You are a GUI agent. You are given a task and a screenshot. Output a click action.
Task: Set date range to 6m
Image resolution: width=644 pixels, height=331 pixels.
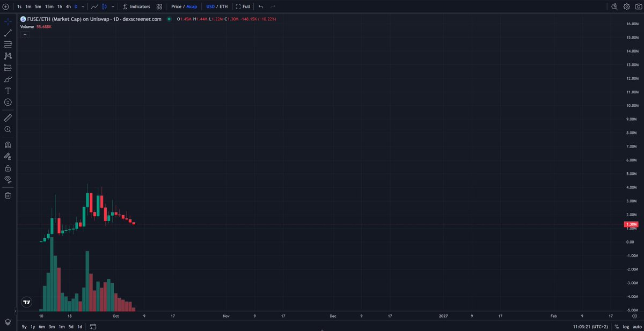(42, 326)
